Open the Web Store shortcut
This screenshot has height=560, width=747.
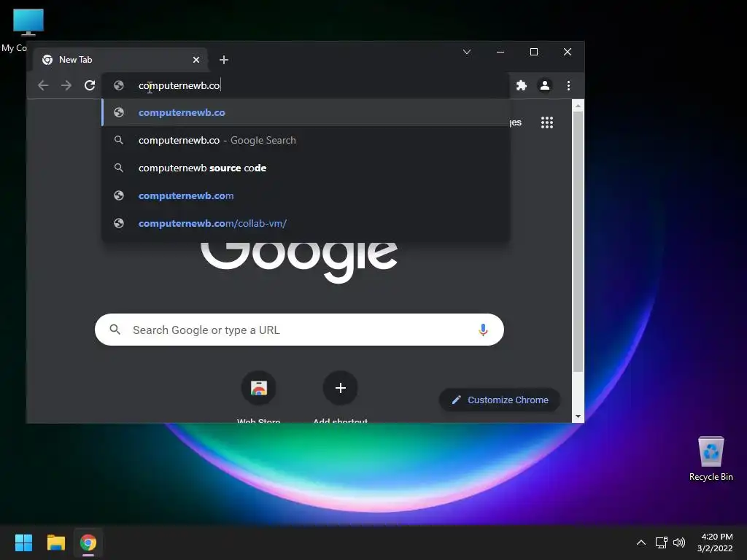coord(259,388)
